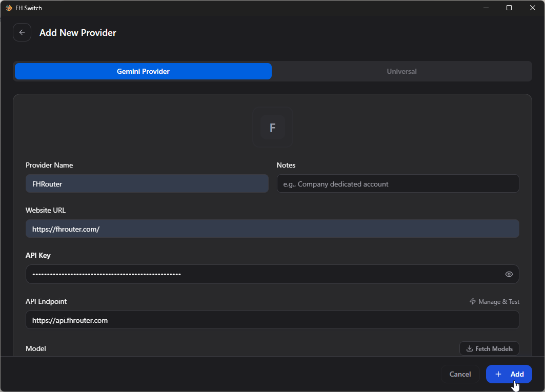The width and height of the screenshot is (545, 392).
Task: Focus the API Key field
Action: (272, 274)
